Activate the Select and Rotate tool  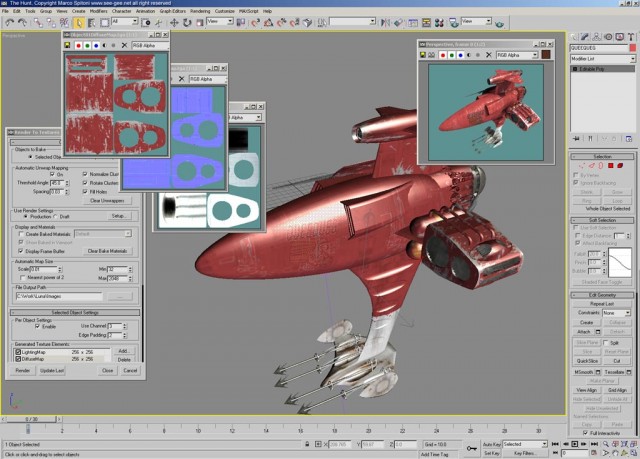(x=187, y=22)
